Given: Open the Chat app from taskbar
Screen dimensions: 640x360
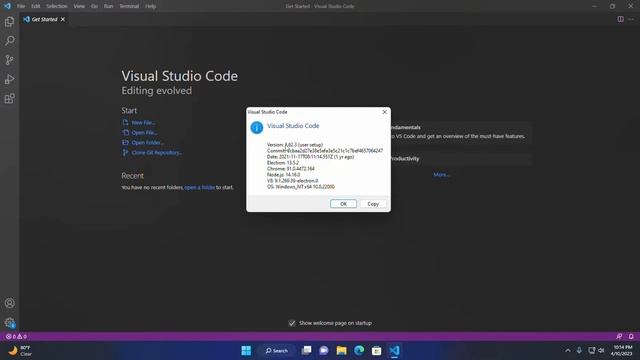Looking at the screenshot, I should (x=324, y=351).
